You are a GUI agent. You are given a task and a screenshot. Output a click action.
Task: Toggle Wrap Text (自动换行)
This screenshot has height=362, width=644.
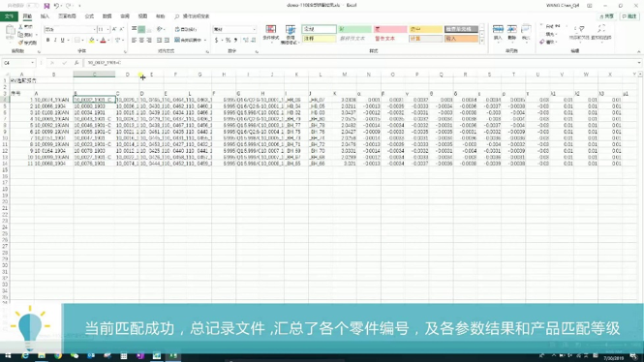pos(186,30)
